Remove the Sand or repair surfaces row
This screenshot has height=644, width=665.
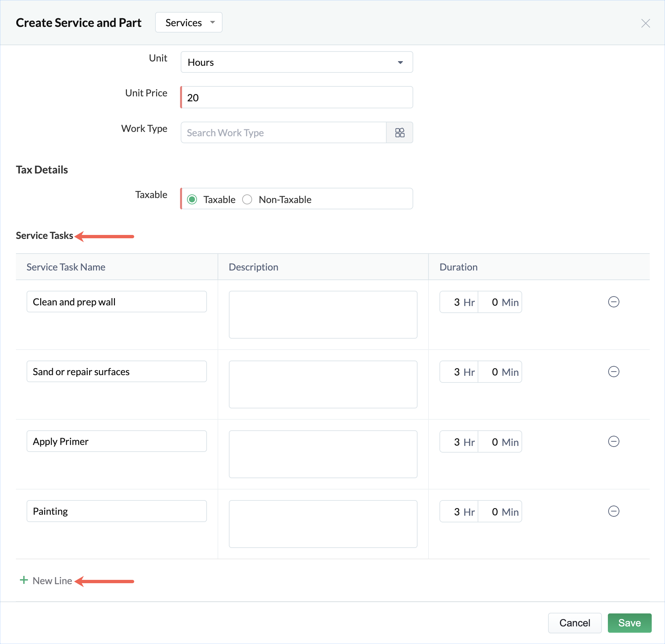[x=613, y=372]
